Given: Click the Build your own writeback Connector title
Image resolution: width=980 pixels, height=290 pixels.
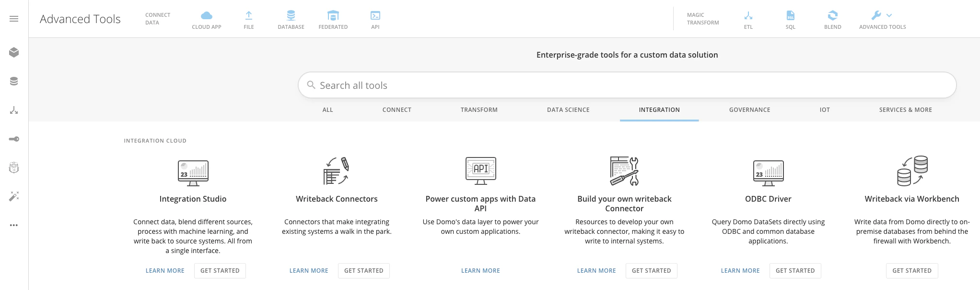Looking at the screenshot, I should coord(624,204).
